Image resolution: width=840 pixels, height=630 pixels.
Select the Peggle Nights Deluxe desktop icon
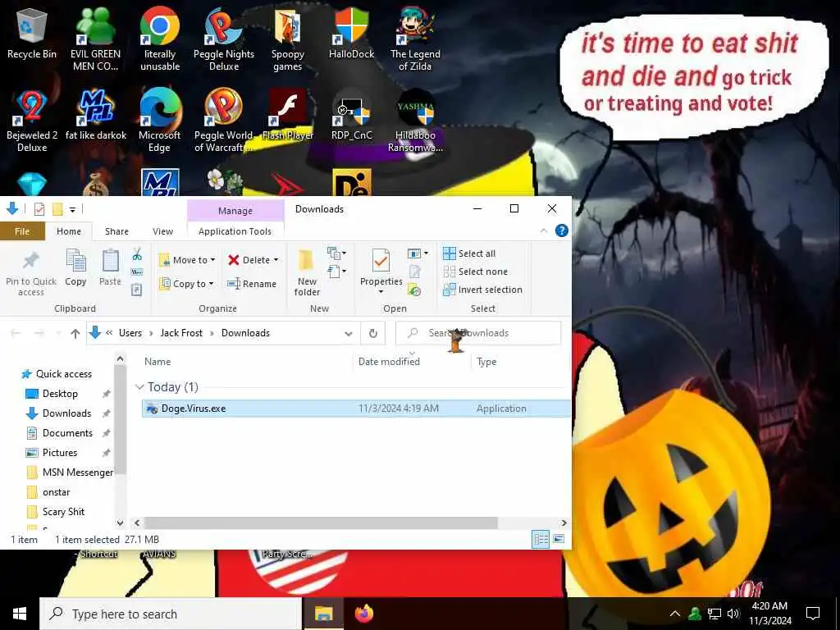[224, 39]
